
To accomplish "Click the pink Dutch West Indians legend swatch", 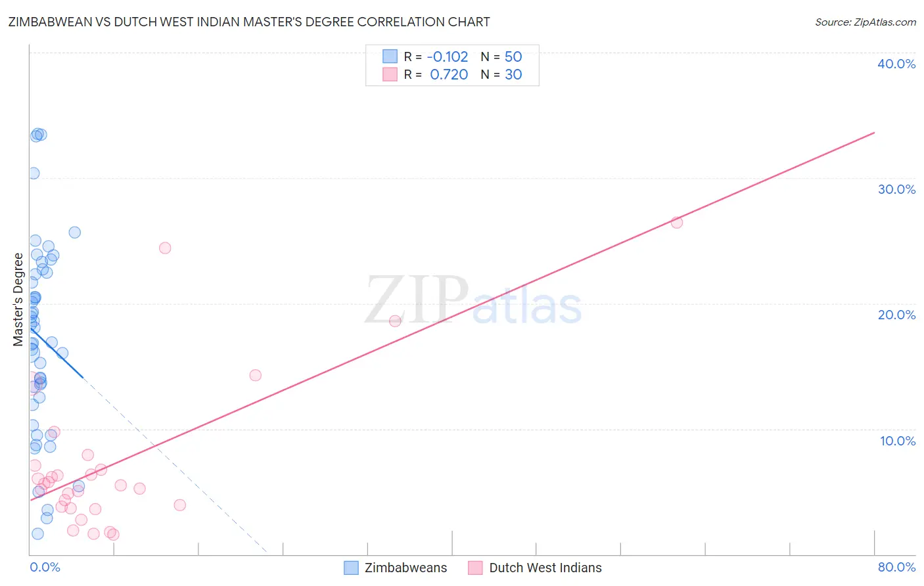I will 476,568.
